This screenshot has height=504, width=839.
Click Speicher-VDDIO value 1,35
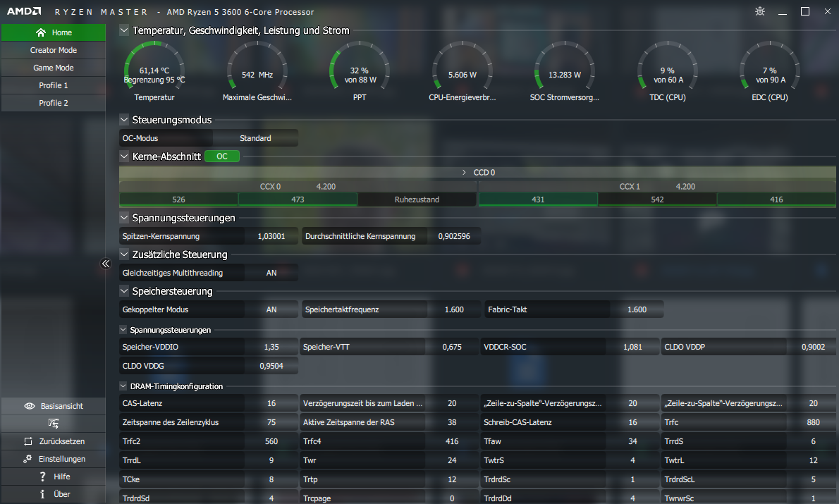pyautogui.click(x=271, y=348)
